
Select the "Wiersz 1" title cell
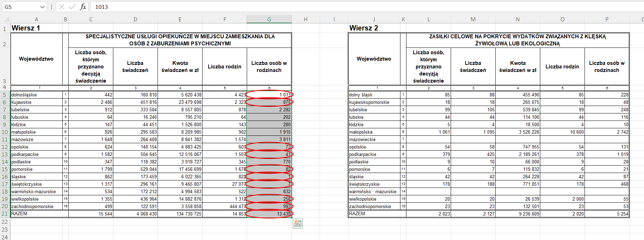coord(36,28)
